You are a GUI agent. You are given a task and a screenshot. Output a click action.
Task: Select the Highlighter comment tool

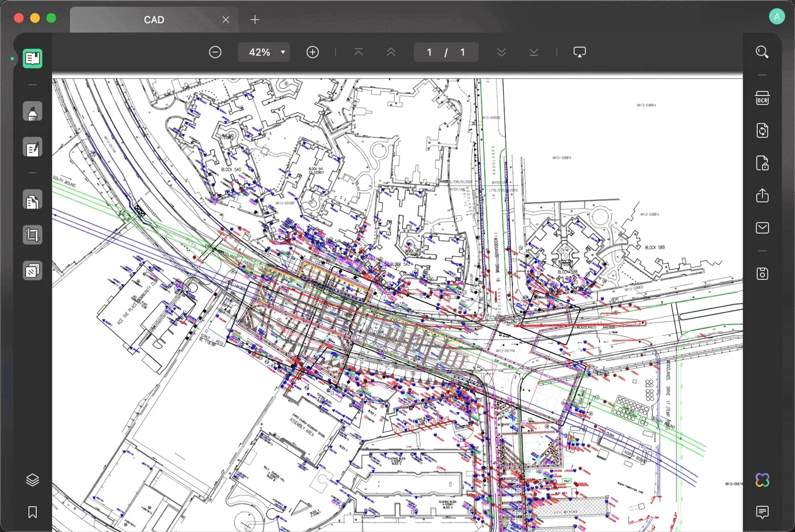point(33,112)
